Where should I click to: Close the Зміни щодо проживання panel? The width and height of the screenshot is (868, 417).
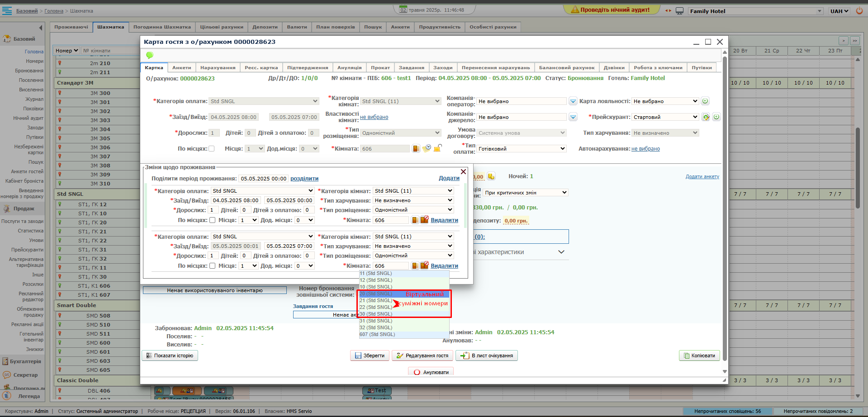[463, 171]
